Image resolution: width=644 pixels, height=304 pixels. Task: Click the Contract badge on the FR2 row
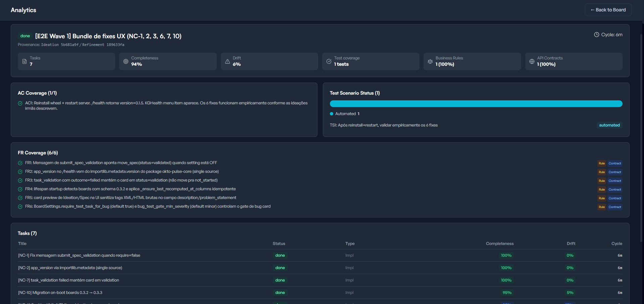(615, 172)
